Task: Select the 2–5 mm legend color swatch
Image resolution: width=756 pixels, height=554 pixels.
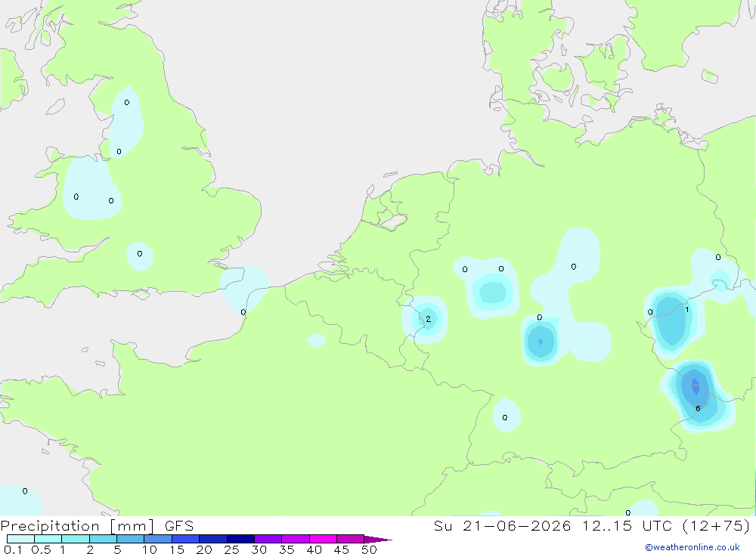Action: [x=103, y=539]
